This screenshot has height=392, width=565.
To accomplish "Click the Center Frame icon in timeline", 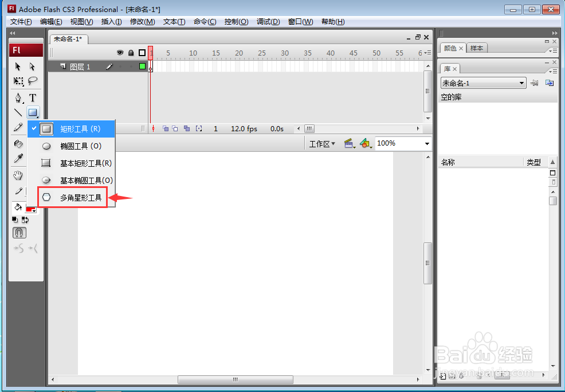I will pos(153,128).
